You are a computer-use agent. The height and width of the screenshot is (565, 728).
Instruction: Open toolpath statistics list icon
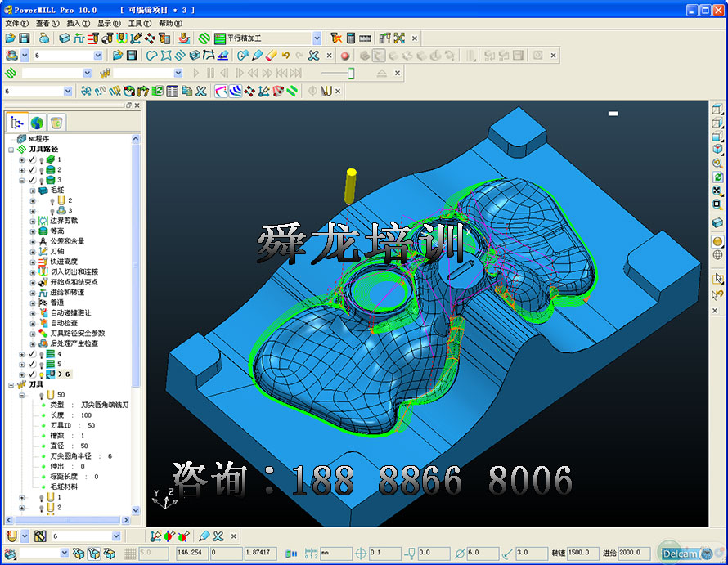[x=173, y=91]
